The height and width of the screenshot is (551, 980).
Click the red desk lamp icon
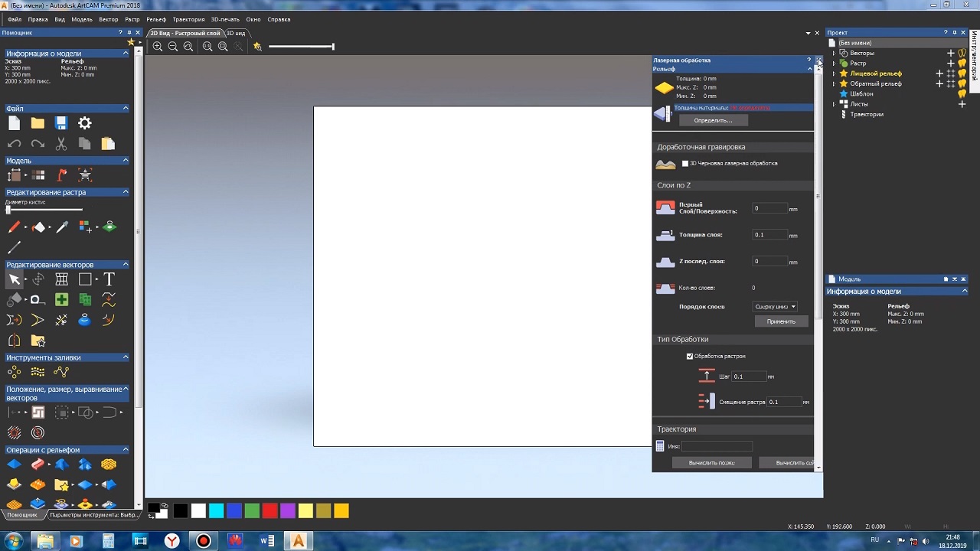click(x=62, y=175)
